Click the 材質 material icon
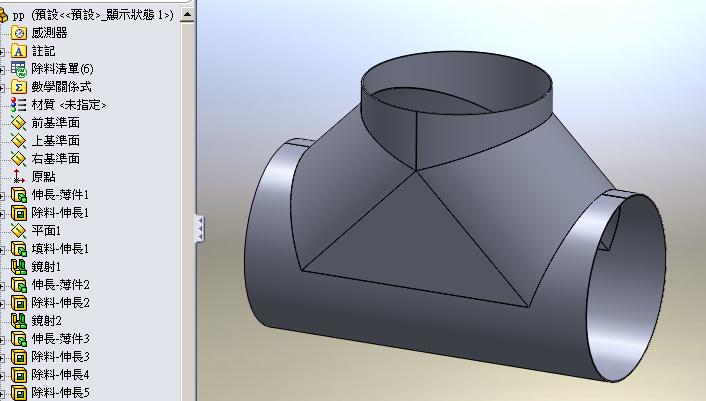 coord(18,105)
